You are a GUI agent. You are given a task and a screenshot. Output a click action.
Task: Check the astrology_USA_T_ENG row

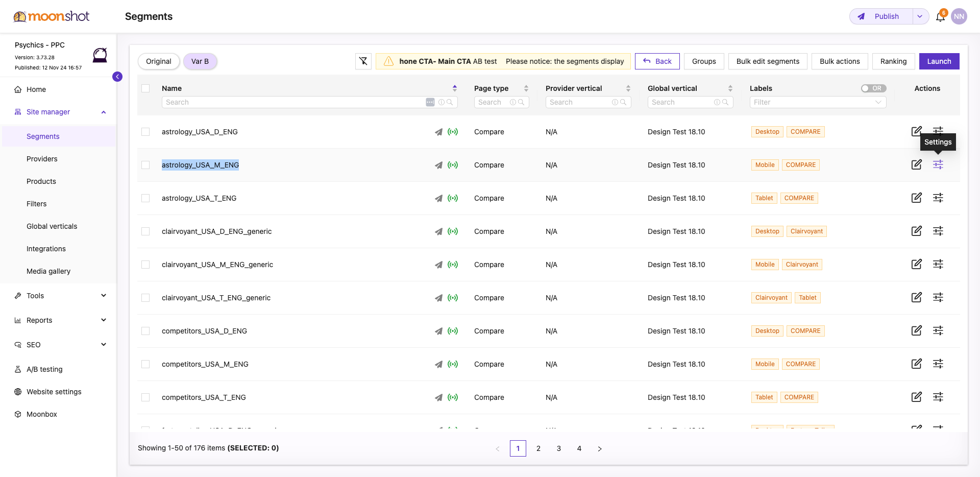[145, 198]
